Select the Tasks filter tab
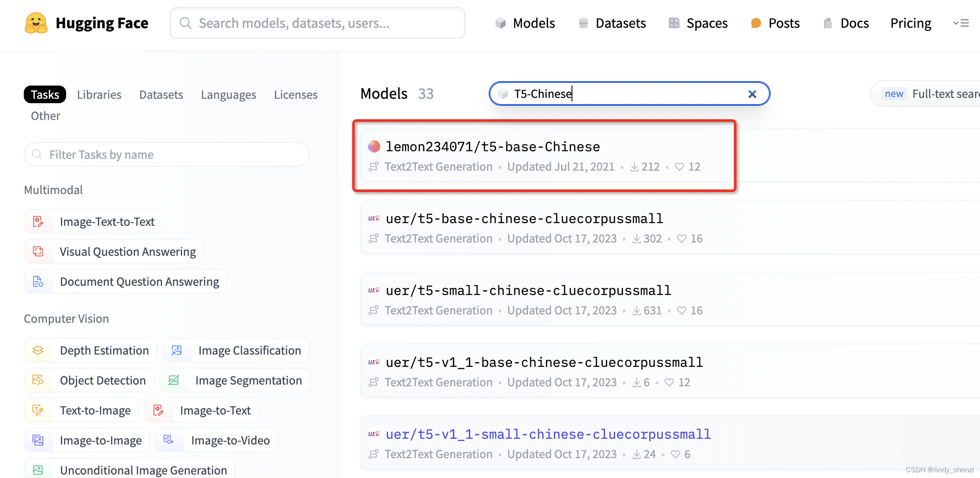980x478 pixels. point(45,94)
